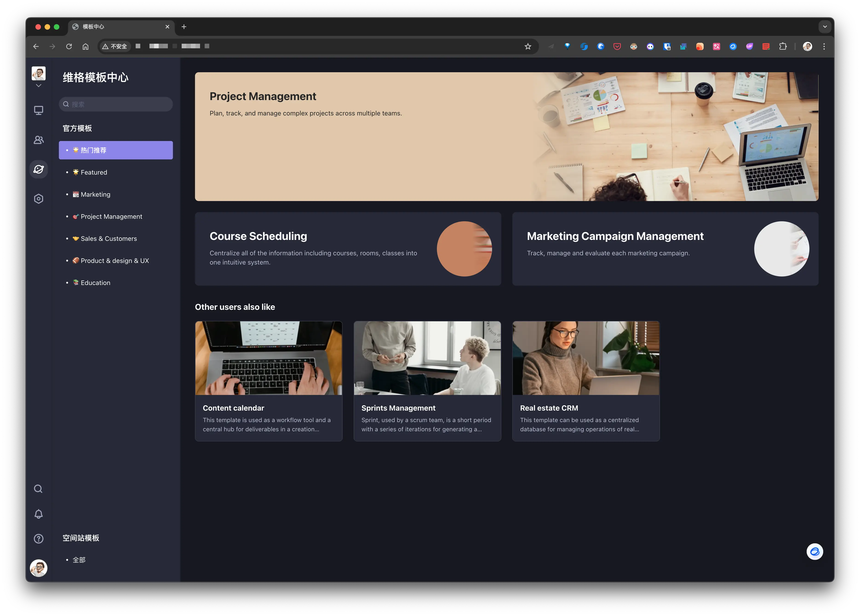This screenshot has width=860, height=616.
Task: Open the Education template category
Action: click(x=96, y=283)
